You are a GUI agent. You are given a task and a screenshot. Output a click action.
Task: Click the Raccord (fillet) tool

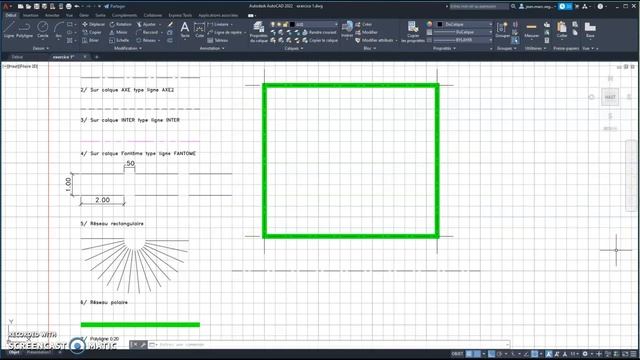pos(147,32)
